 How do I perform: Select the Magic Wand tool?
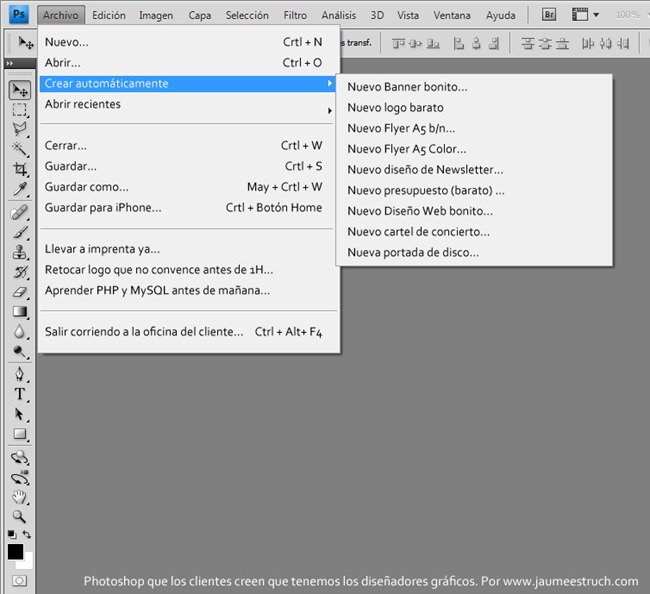tap(19, 149)
